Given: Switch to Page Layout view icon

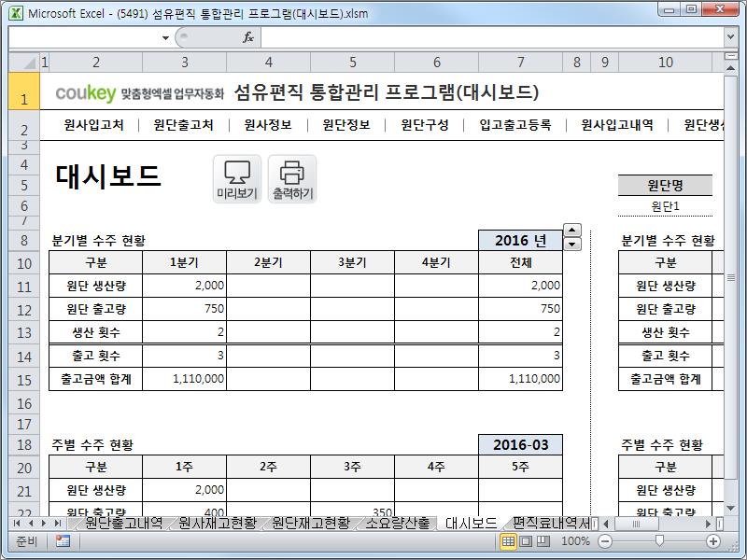Looking at the screenshot, I should coord(526,541).
